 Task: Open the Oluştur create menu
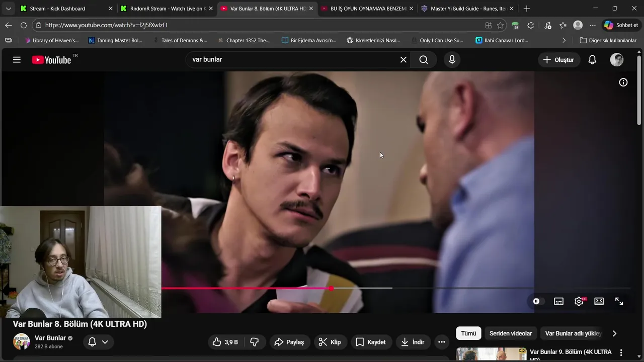[x=558, y=60]
